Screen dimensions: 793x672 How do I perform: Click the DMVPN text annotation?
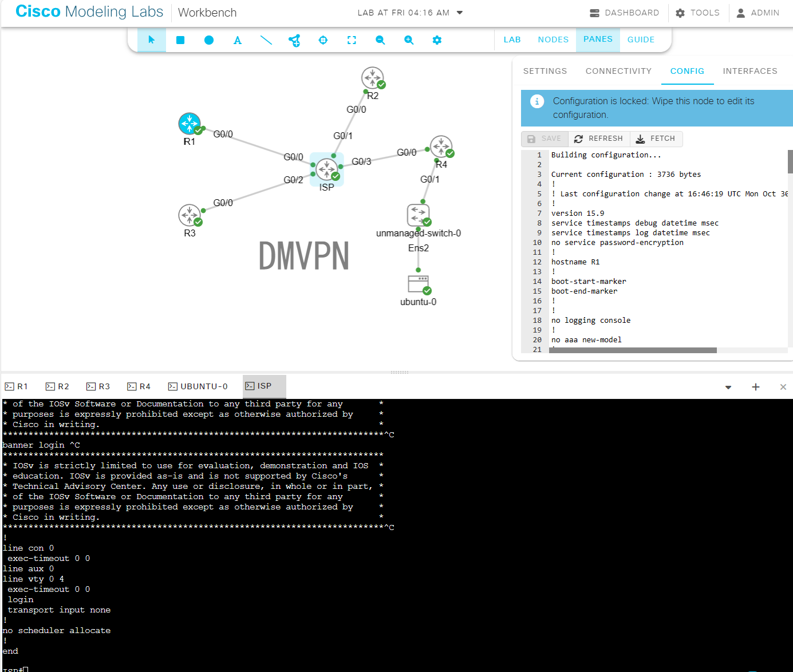click(303, 256)
